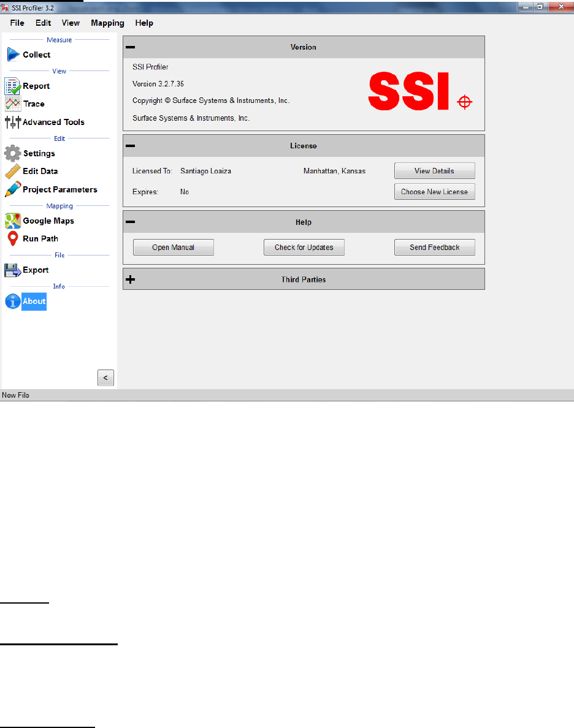574x728 pixels.
Task: Click the SSI Profiler title bar icon
Action: [5, 8]
